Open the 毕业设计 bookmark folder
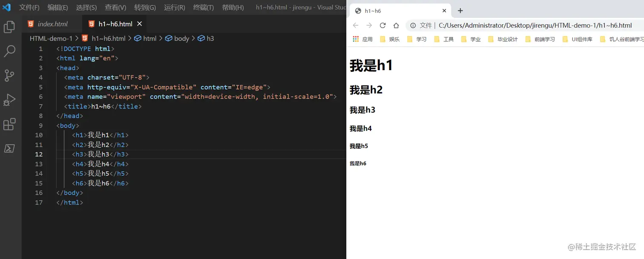Viewport: 644px width, 259px height. pos(503,39)
